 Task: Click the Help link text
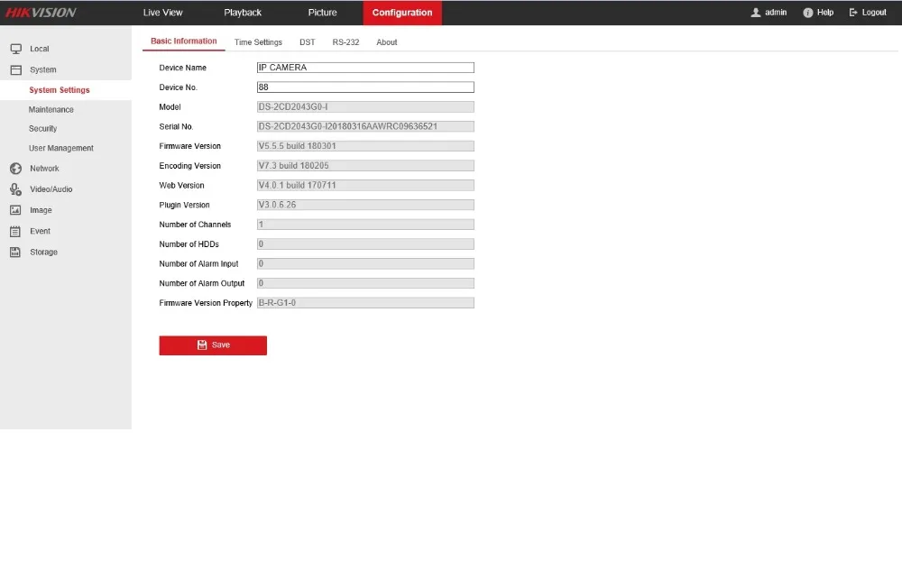pos(825,12)
